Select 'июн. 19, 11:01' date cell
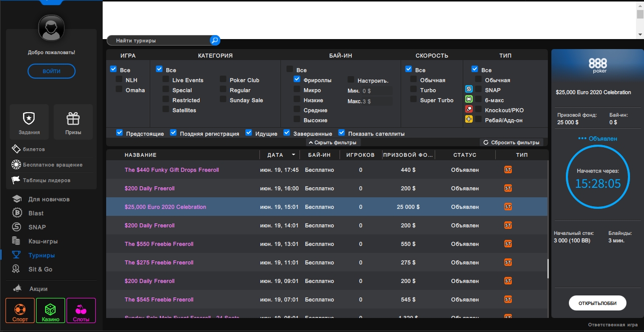644x332 pixels. [x=279, y=262]
